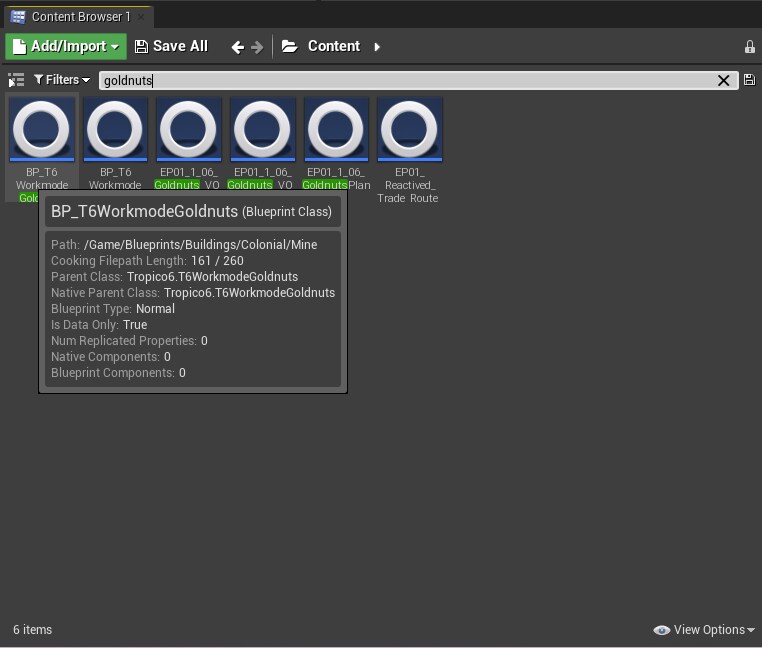
Task: Select the EP01_1_06_GoldnutsPlan asset
Action: [x=336, y=129]
